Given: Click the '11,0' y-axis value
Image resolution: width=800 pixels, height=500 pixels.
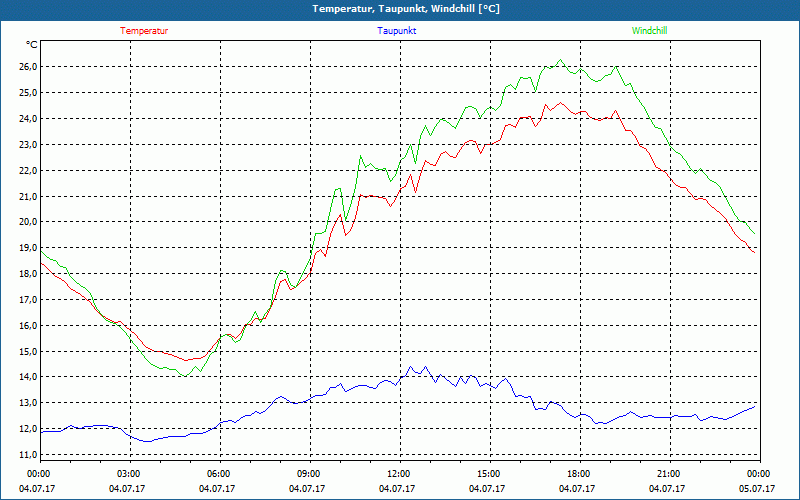Looking at the screenshot, I should tap(28, 455).
